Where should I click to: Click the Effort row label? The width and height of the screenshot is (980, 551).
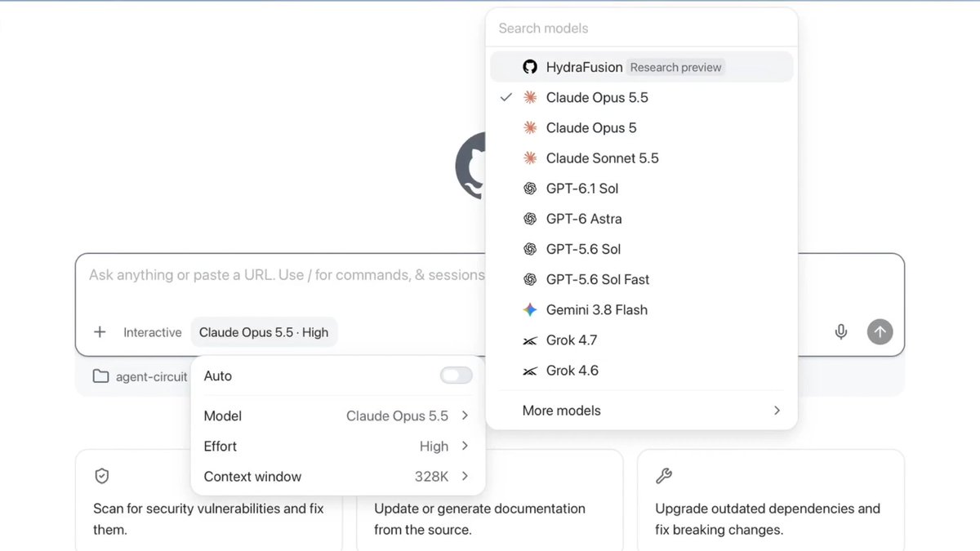point(220,446)
